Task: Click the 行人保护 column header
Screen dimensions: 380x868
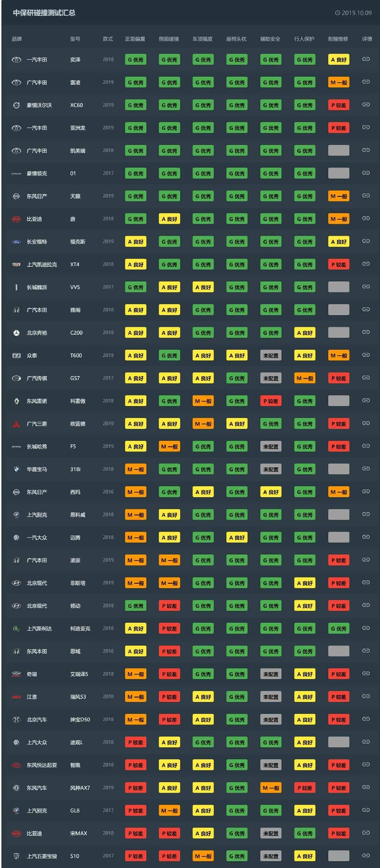Action: point(304,39)
